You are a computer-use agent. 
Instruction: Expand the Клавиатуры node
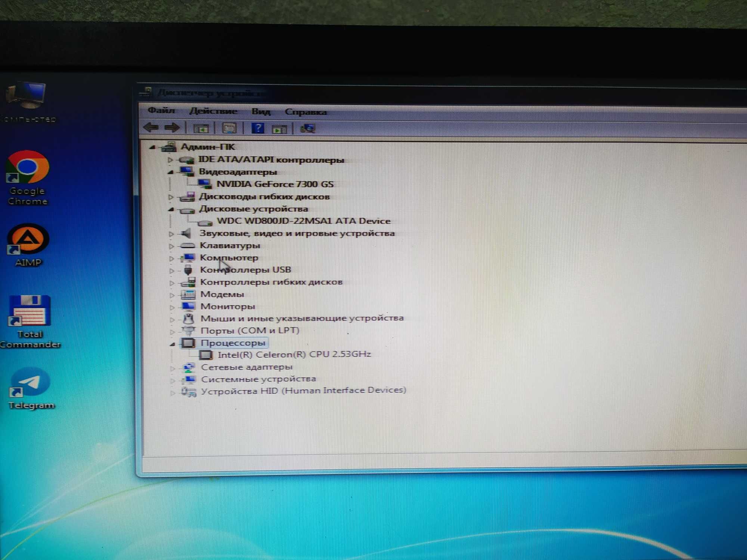(171, 246)
